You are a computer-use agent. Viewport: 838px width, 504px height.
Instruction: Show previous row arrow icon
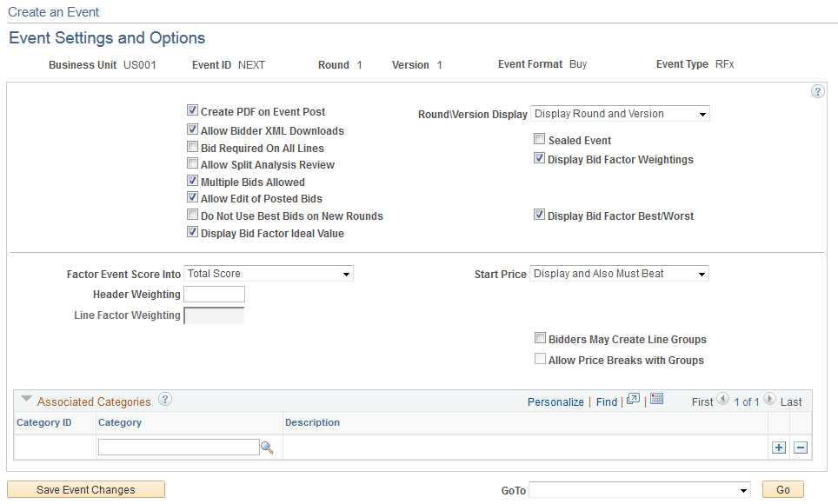(723, 399)
